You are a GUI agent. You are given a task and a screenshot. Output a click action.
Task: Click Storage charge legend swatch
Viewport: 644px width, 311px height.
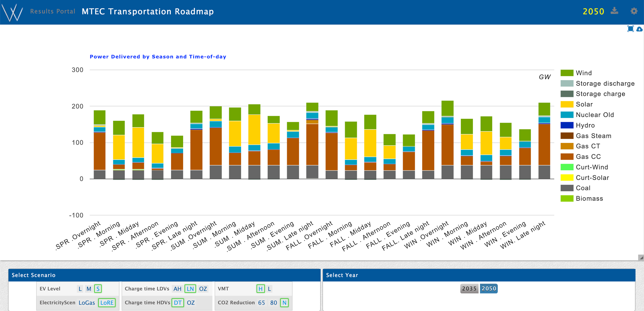pos(567,94)
